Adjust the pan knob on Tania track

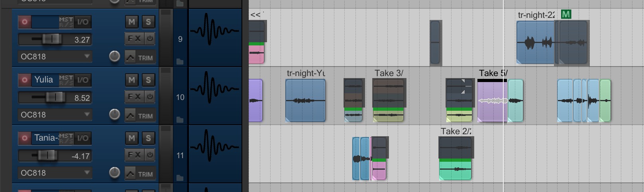[x=114, y=172]
